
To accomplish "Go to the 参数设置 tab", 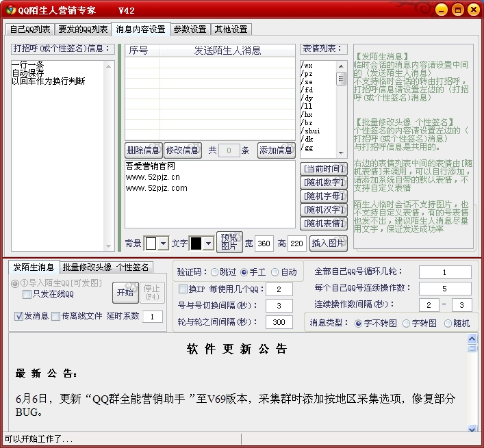I will (x=190, y=29).
